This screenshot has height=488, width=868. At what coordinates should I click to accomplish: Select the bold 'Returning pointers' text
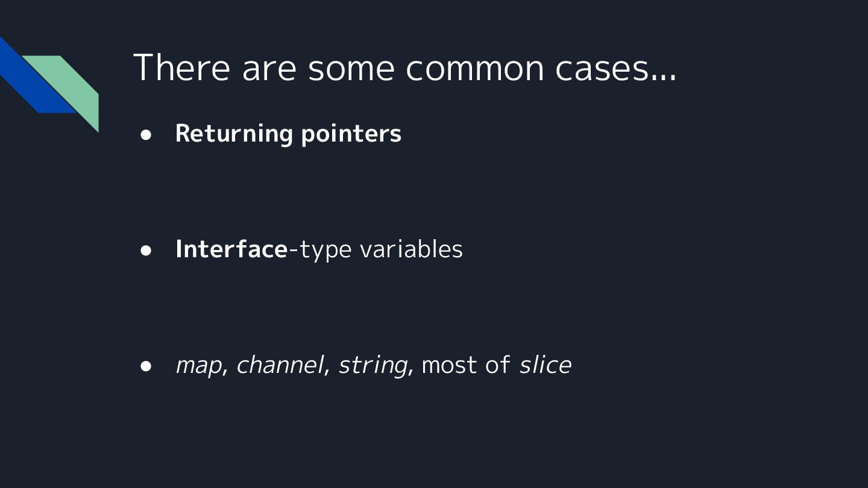pyautogui.click(x=288, y=134)
